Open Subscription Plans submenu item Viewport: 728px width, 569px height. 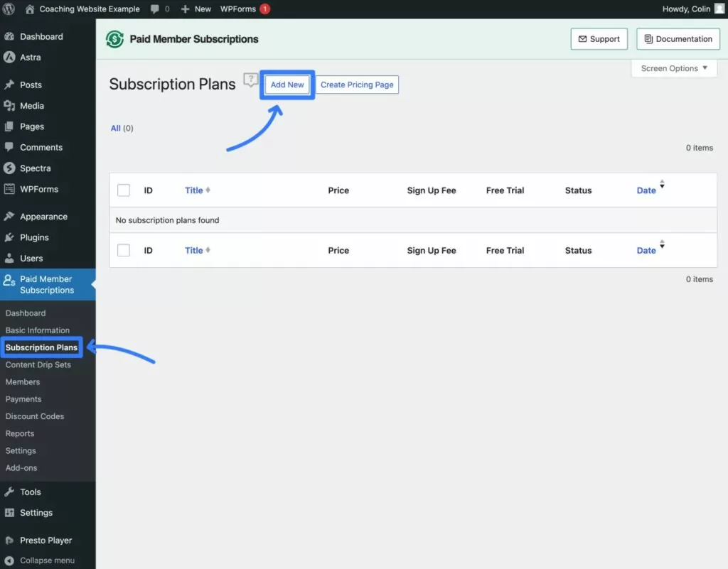(41, 347)
